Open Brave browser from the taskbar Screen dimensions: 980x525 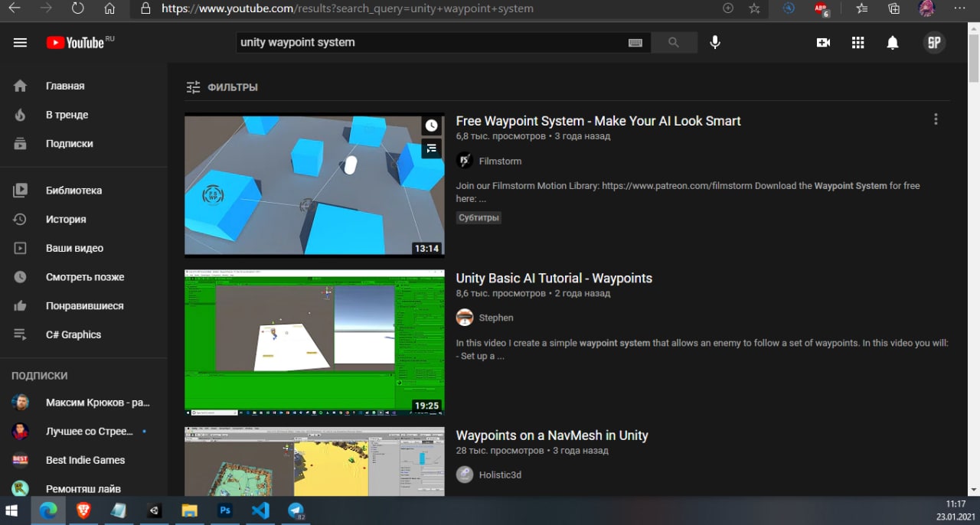coord(83,510)
